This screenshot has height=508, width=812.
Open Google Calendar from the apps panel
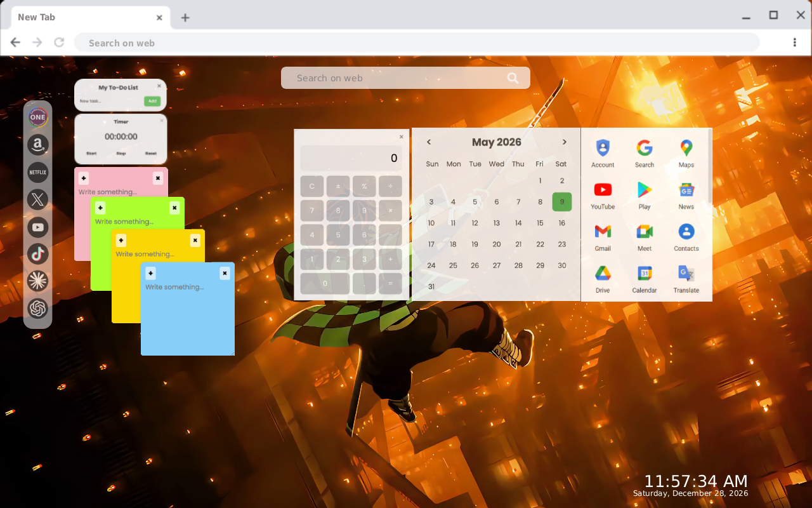point(645,279)
